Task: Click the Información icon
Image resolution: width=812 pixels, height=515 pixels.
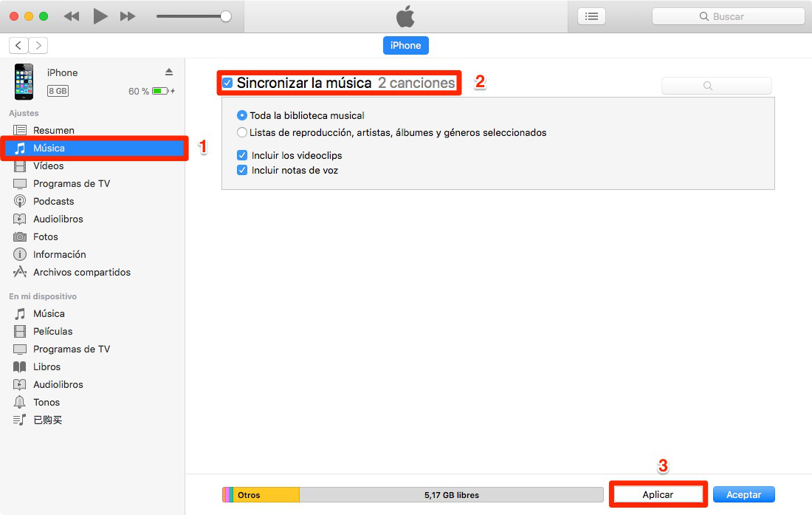Action: (20, 254)
